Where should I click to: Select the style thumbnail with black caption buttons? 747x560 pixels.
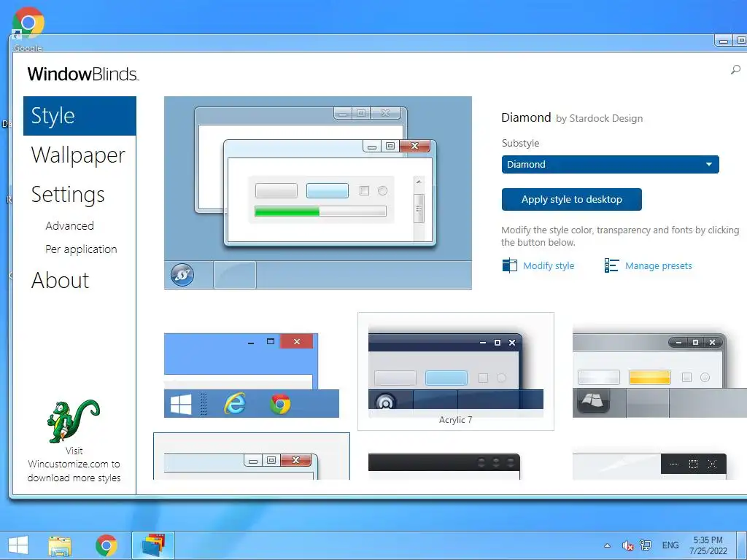(x=650, y=466)
